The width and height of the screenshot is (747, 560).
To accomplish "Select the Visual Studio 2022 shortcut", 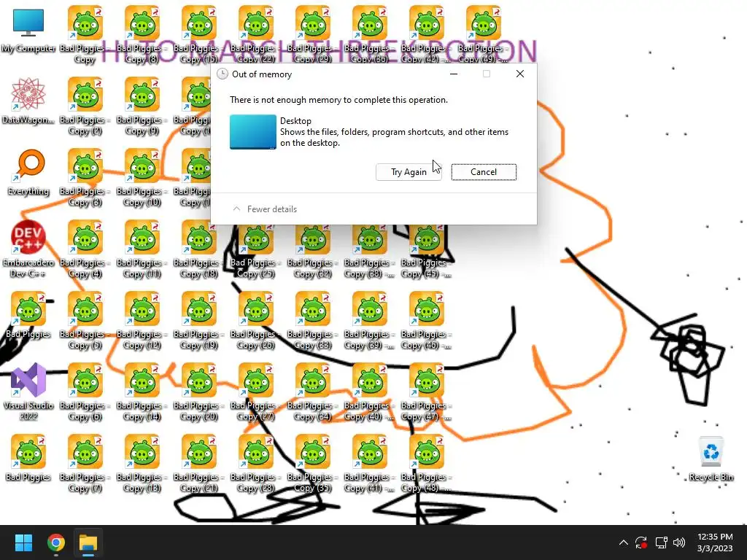I will point(28,392).
